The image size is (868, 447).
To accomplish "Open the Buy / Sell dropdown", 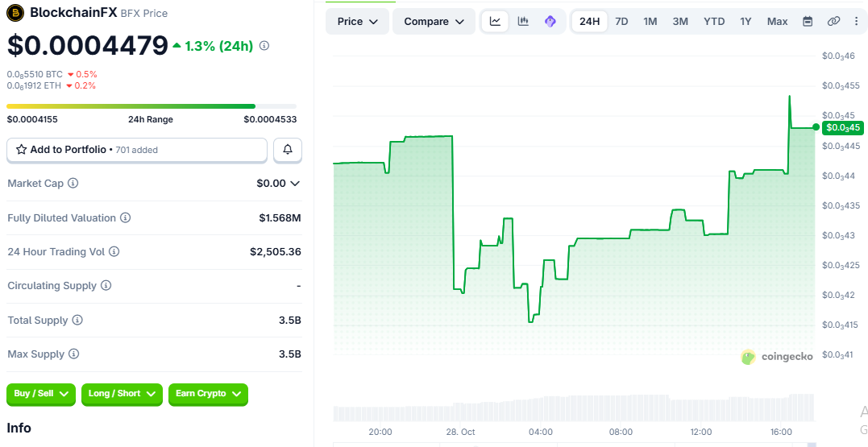I will (41, 394).
